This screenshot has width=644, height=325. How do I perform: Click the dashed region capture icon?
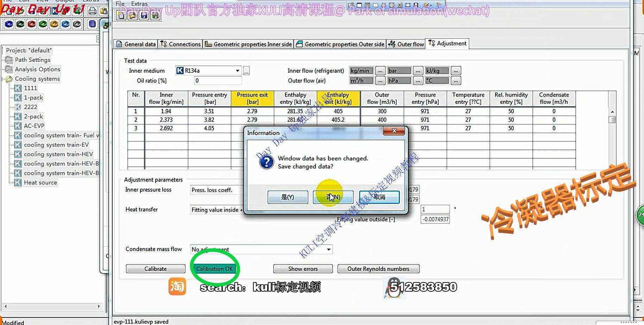375,5
